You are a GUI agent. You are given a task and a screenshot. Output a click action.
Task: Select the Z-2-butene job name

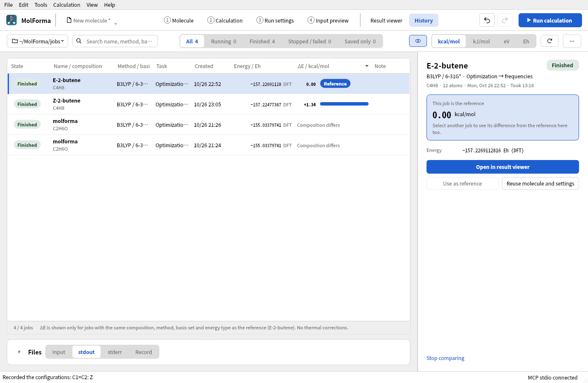pyautogui.click(x=66, y=100)
